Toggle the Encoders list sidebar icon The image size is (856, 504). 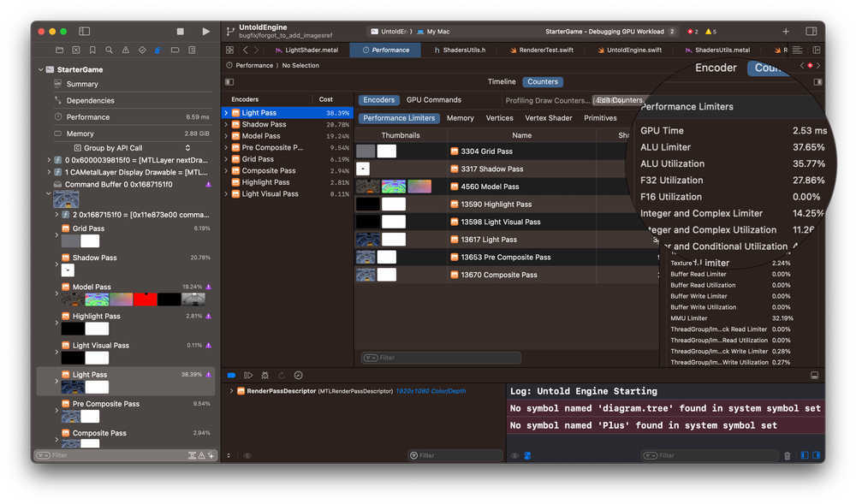(229, 82)
